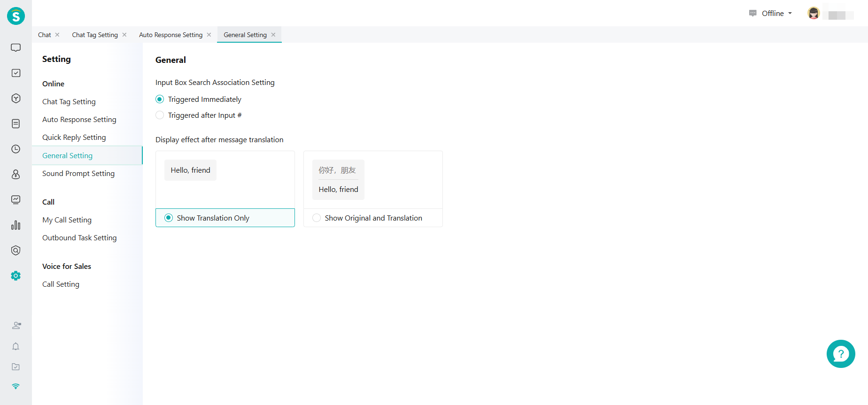
Task: Open Quick Reply Setting in sidebar
Action: [74, 137]
